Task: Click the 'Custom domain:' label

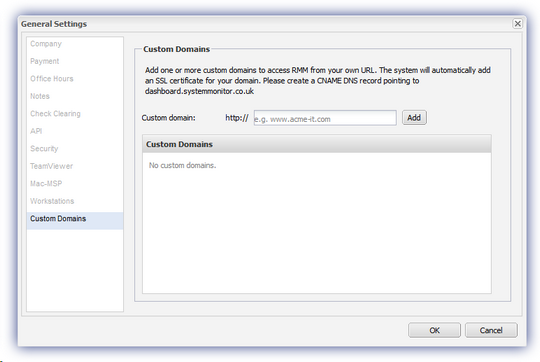Action: tap(168, 118)
